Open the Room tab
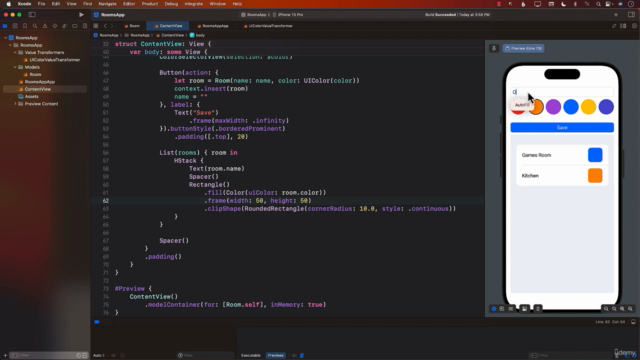 [x=132, y=26]
